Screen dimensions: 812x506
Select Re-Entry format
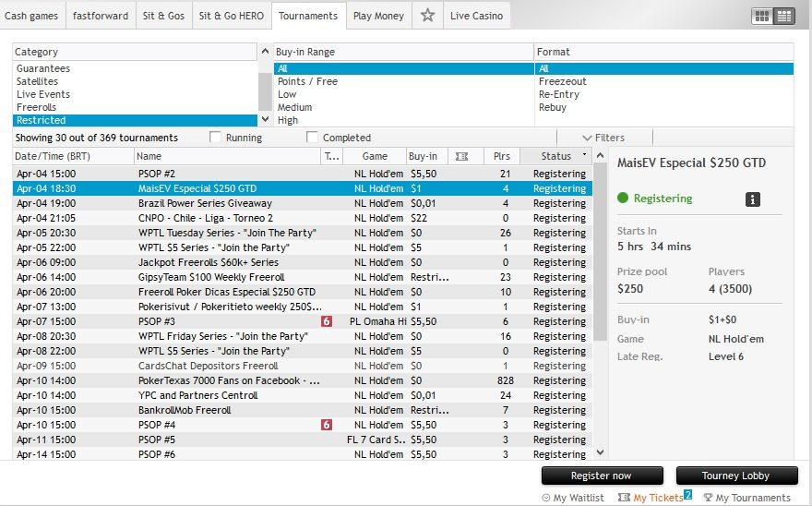[x=663, y=94]
